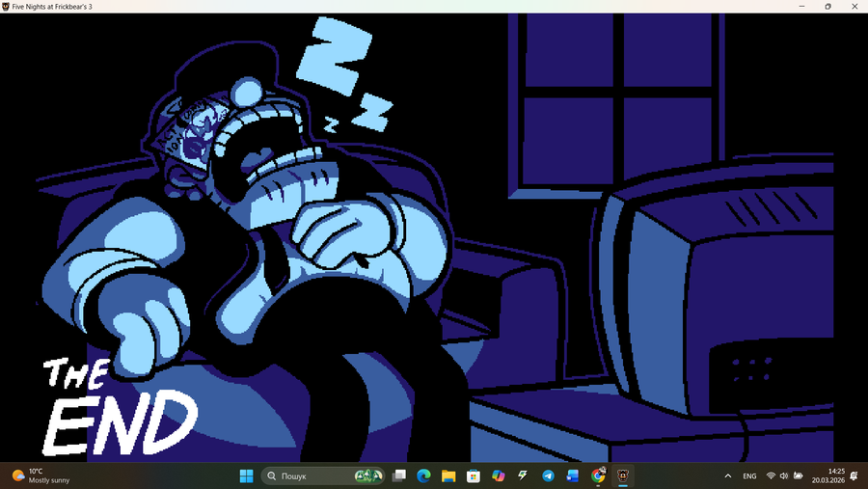Click the Frickbear game icon on the taskbar

coord(623,475)
